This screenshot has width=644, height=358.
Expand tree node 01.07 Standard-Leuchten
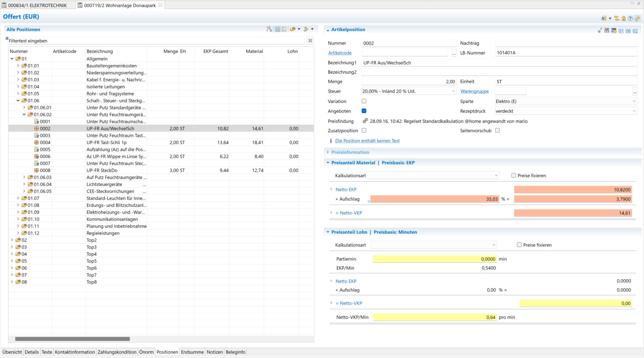pos(18,198)
